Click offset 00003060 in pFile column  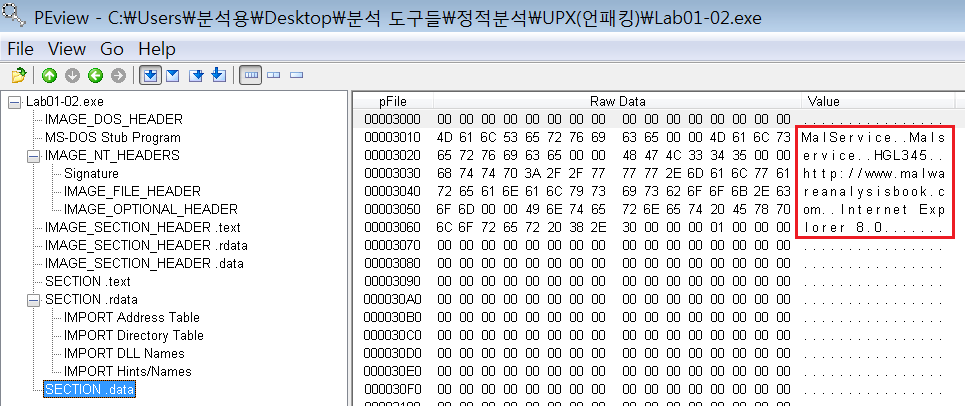pos(393,228)
